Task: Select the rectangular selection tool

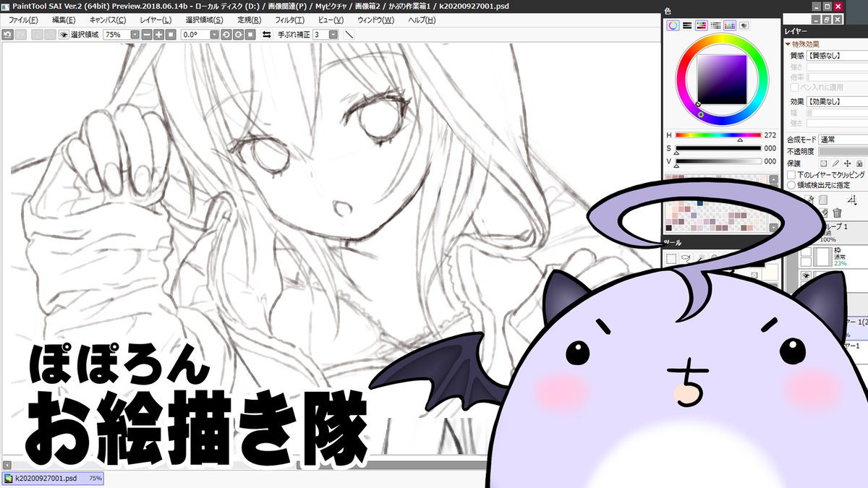Action: (x=671, y=258)
